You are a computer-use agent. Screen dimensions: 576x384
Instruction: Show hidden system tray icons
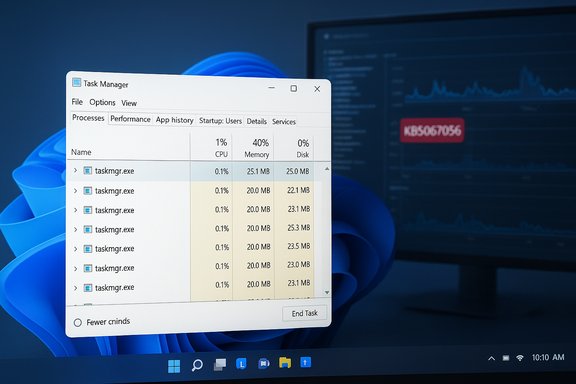[x=491, y=358]
